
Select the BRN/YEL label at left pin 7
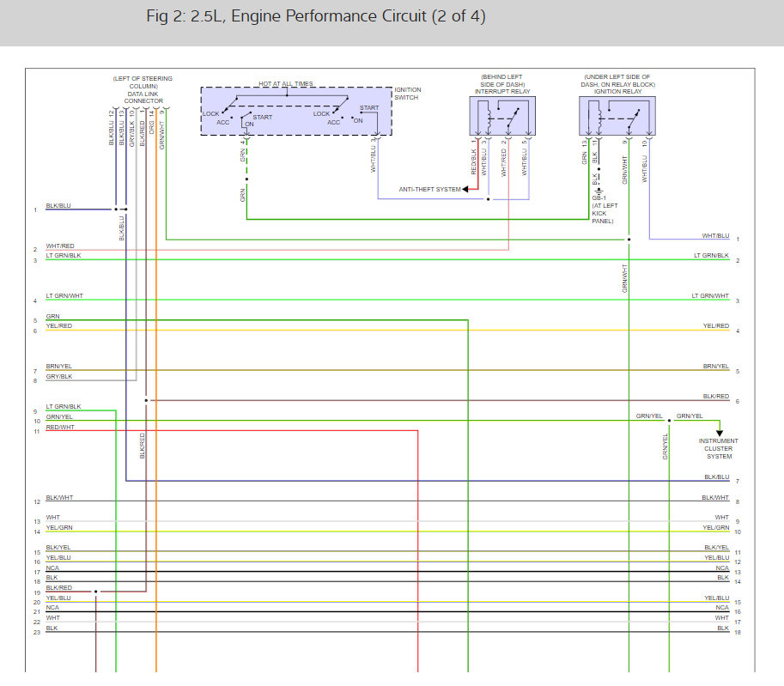tap(59, 367)
